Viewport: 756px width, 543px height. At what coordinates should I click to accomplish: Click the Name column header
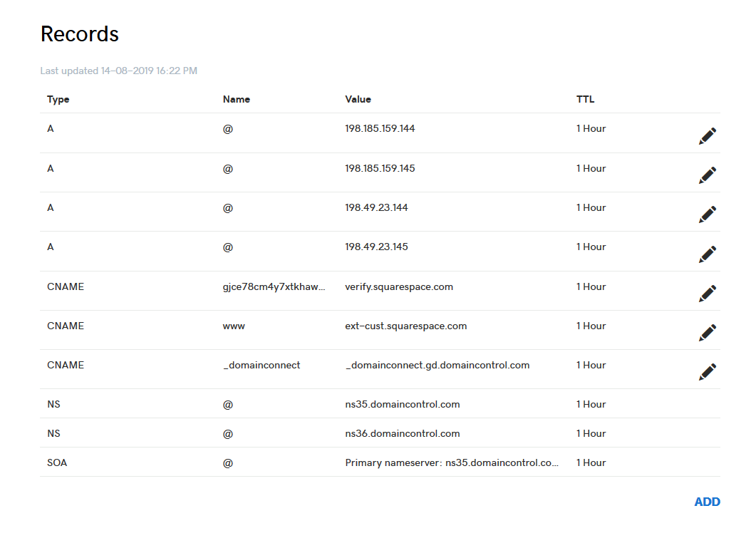pos(237,99)
